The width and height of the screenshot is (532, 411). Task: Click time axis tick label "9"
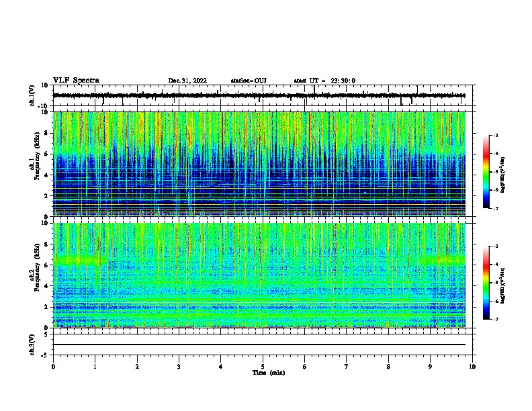pyautogui.click(x=430, y=367)
